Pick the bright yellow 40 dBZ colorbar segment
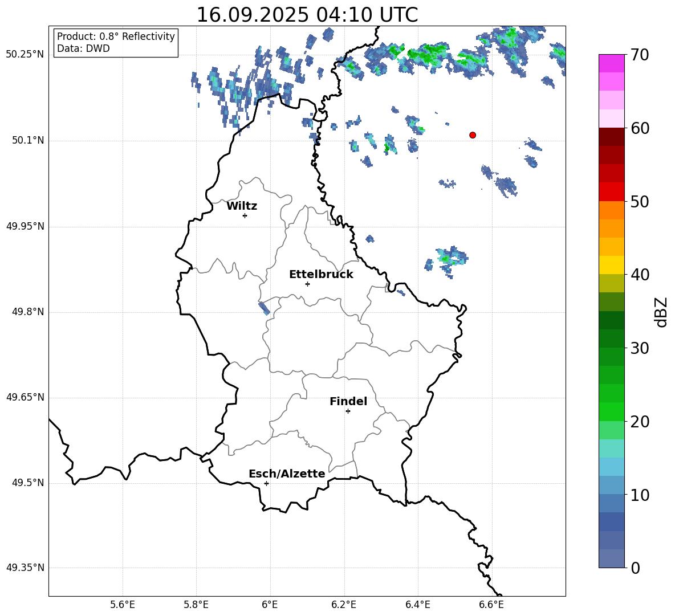Image resolution: width=675 pixels, height=616 pixels. point(612,265)
